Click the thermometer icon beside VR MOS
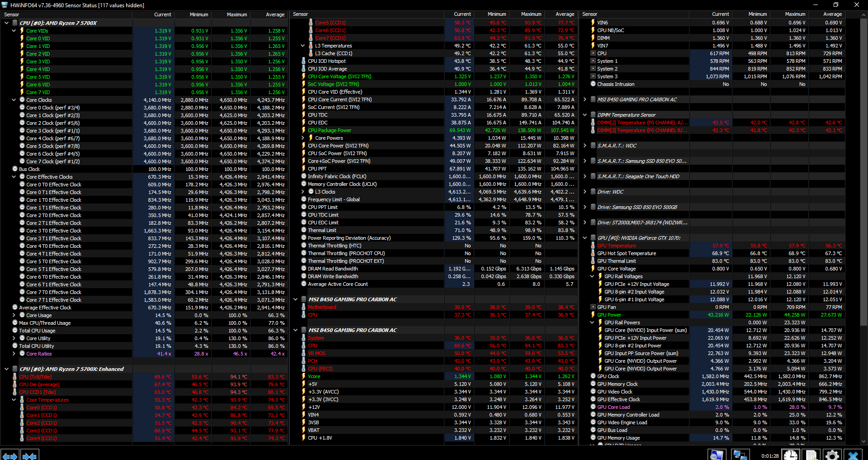This screenshot has width=868, height=460. tap(303, 353)
